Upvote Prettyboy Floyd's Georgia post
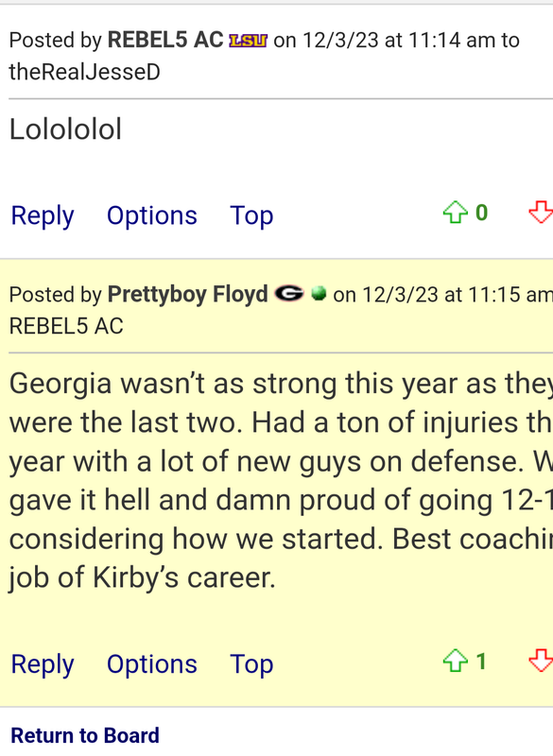Image resolution: width=553 pixels, height=756 pixels. tap(455, 661)
